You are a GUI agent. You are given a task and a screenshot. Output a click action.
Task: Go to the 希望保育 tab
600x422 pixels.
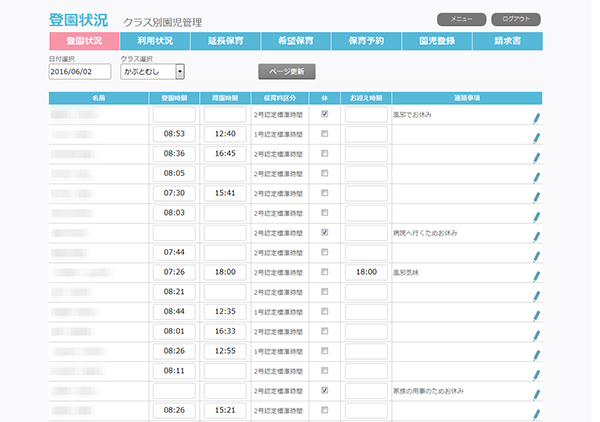point(296,41)
